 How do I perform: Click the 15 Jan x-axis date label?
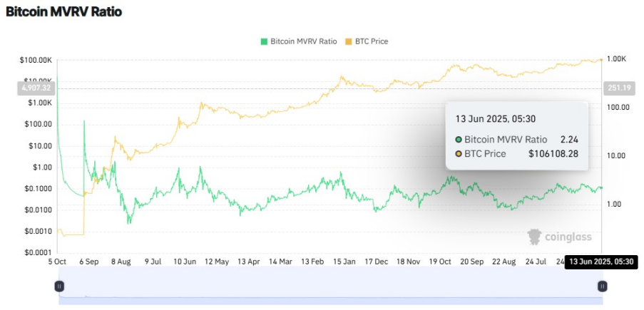tap(344, 262)
